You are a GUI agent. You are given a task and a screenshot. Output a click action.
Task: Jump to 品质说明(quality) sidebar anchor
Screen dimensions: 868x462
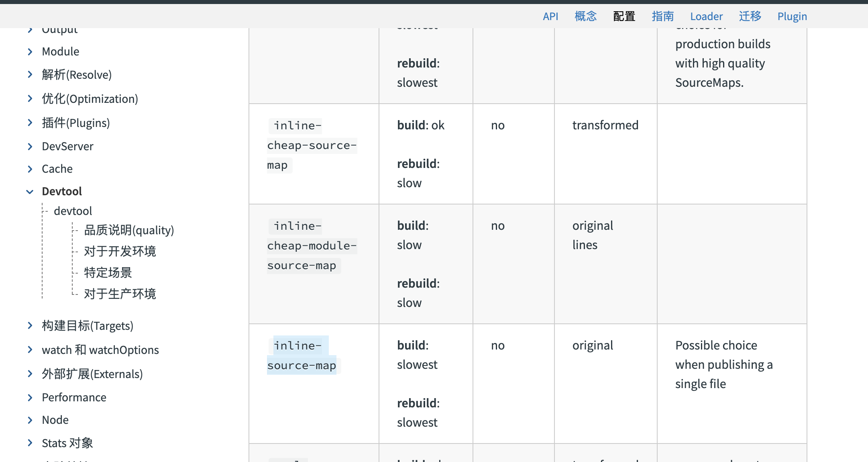click(129, 230)
